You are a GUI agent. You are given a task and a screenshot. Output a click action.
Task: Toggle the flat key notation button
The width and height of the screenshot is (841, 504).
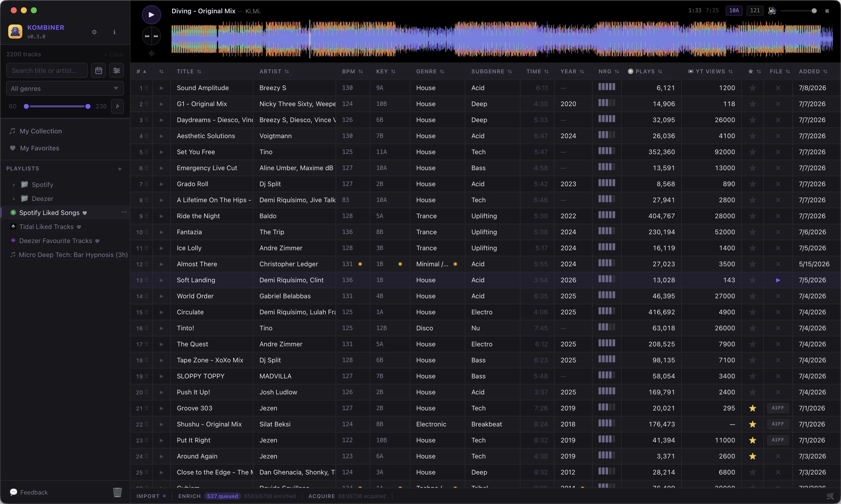pyautogui.click(x=117, y=106)
